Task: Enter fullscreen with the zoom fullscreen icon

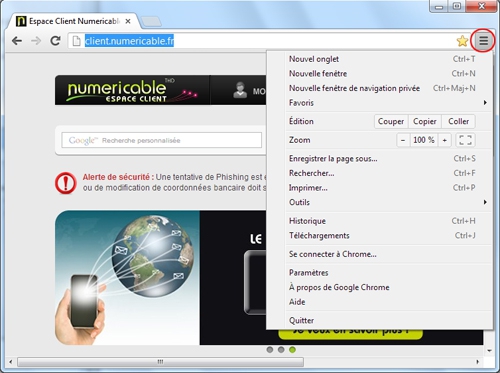Action: tap(465, 140)
